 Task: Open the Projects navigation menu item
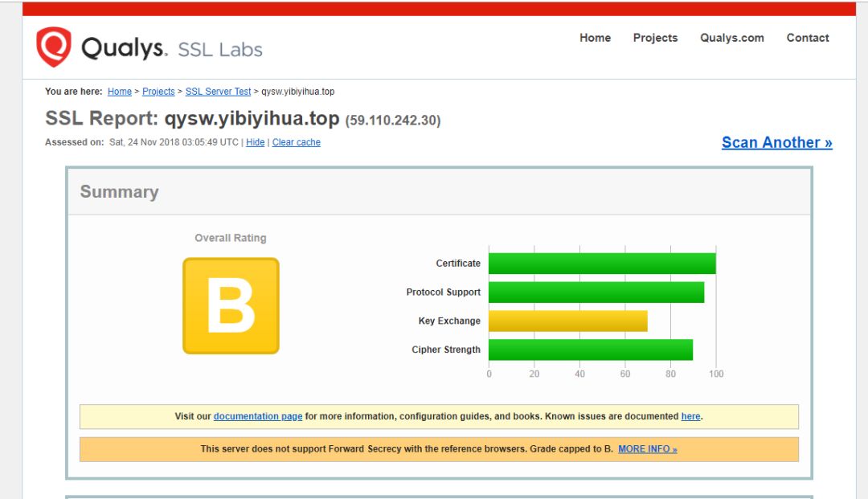[656, 38]
